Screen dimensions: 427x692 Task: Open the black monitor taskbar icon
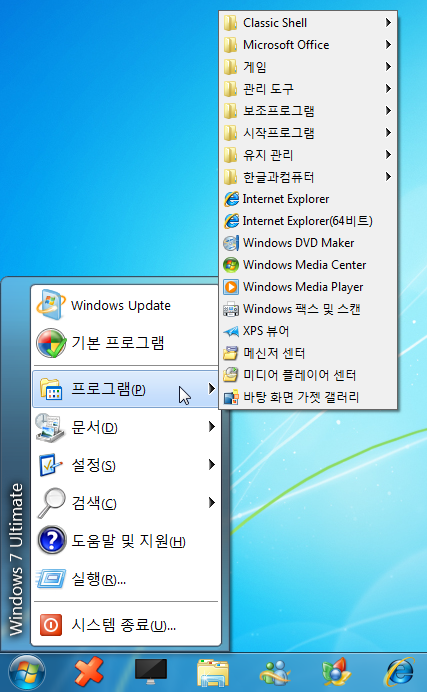click(151, 671)
